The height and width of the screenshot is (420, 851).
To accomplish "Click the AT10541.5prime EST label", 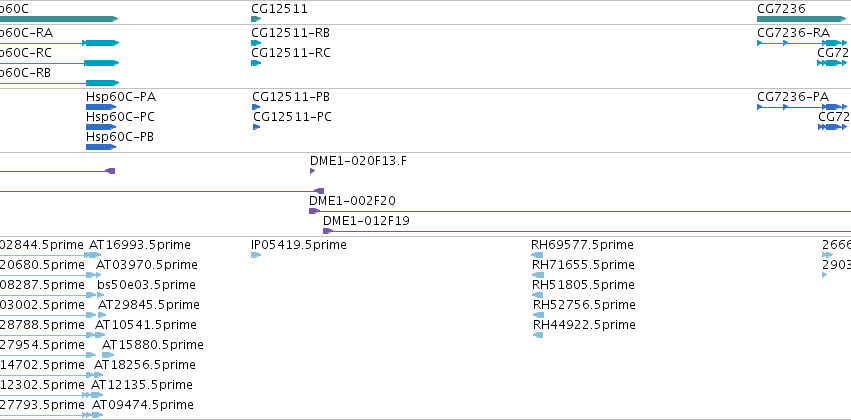I will [146, 325].
